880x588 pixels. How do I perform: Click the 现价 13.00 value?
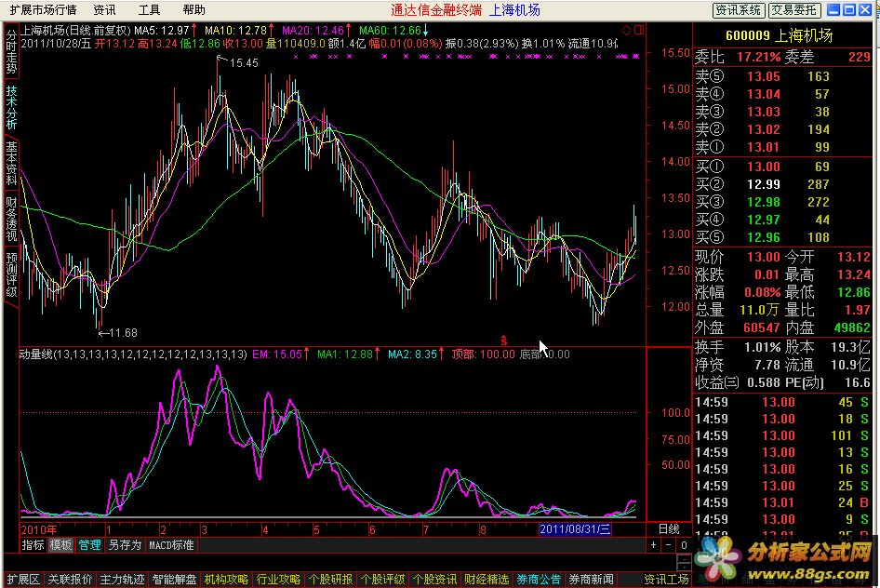coord(764,257)
